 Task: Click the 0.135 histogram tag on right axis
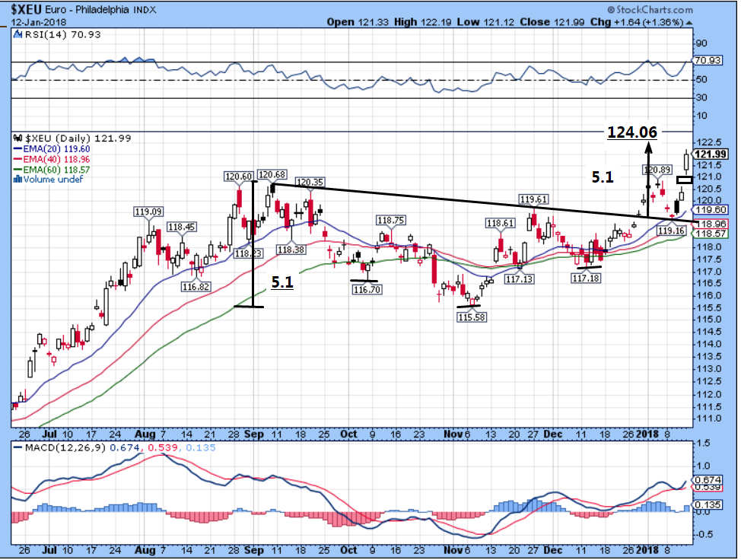click(708, 504)
